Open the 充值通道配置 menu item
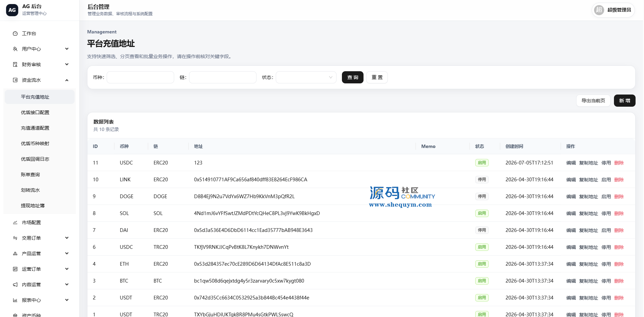This screenshot has width=644, height=317. [x=39, y=128]
